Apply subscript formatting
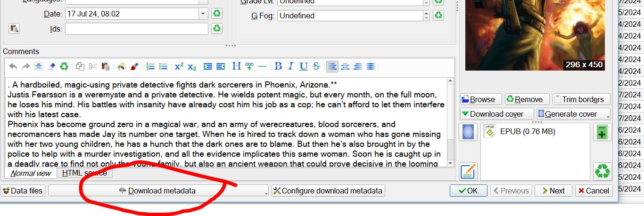644x216 pixels. (x=192, y=66)
